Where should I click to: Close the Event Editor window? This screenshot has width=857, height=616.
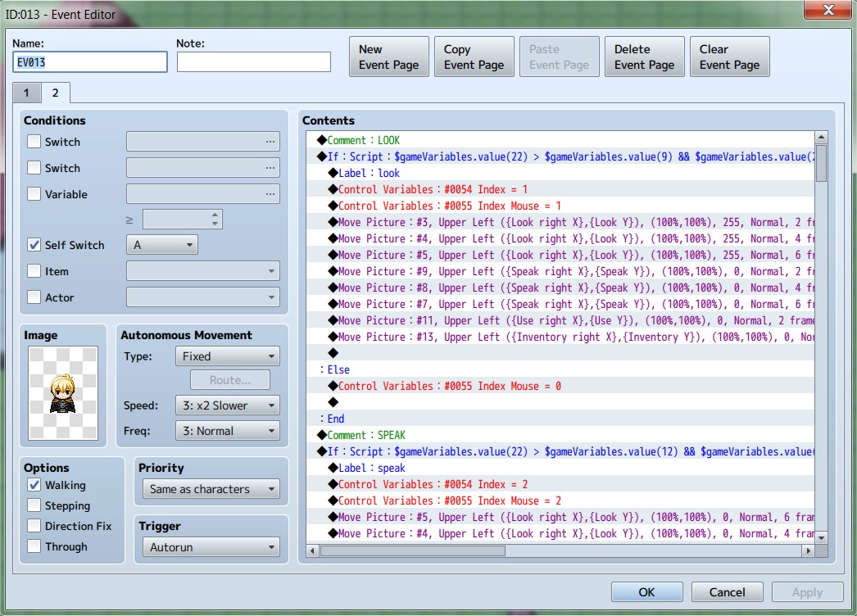828,10
